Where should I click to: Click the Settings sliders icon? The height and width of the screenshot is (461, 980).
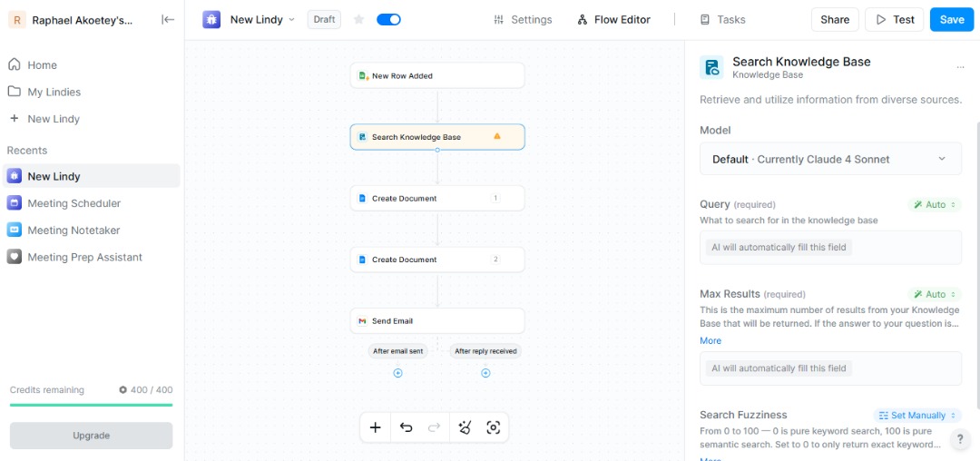click(x=499, y=19)
